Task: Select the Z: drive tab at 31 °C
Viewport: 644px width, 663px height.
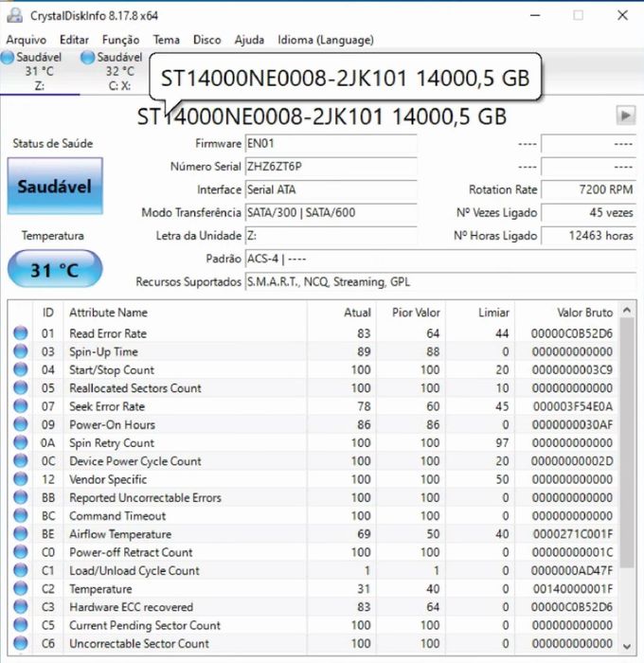Action: (39, 71)
